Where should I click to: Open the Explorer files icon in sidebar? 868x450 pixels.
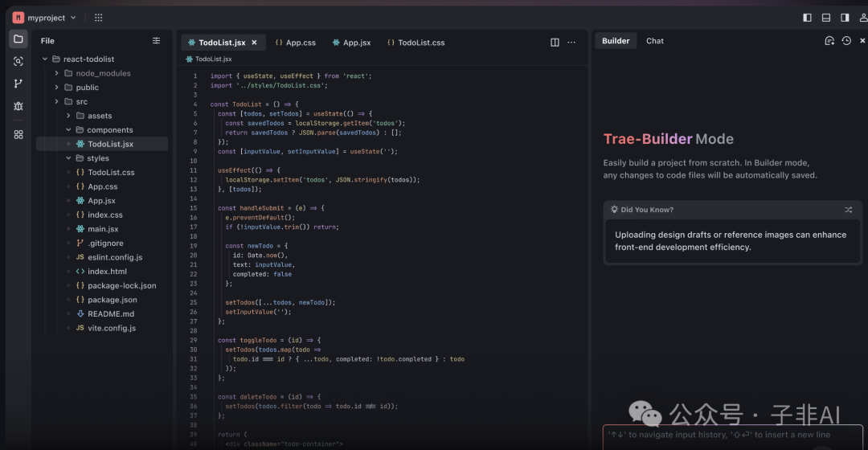(x=18, y=39)
